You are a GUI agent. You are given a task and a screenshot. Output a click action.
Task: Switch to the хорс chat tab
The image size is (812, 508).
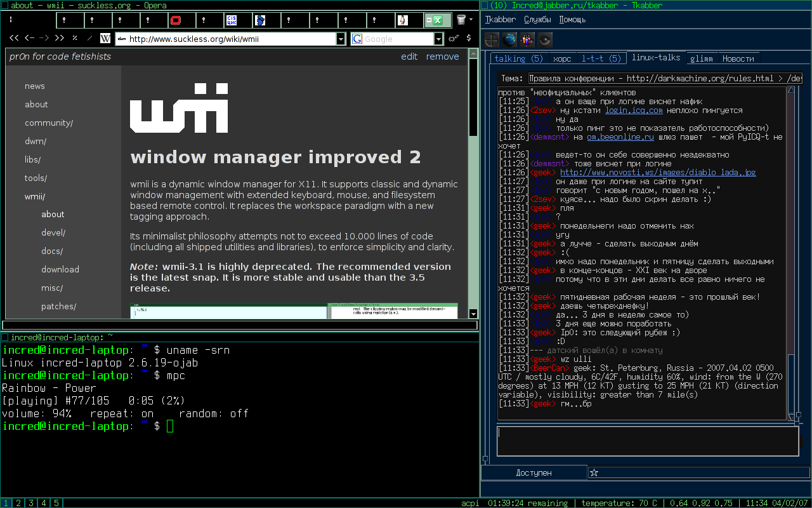[562, 58]
